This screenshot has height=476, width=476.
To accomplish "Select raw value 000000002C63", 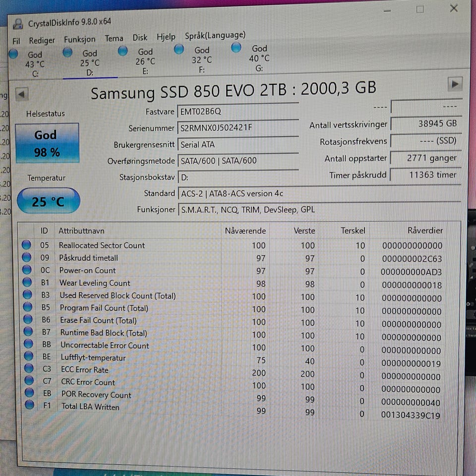I will point(412,259).
